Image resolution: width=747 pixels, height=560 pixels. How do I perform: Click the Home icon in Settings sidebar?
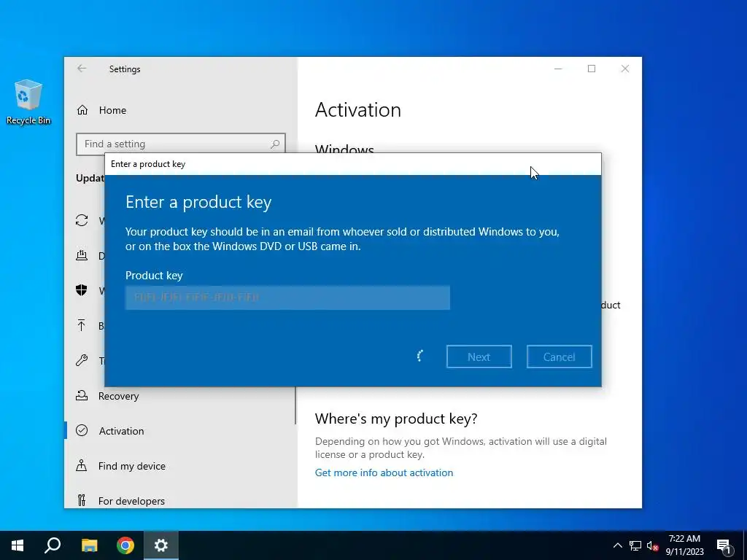tap(82, 110)
